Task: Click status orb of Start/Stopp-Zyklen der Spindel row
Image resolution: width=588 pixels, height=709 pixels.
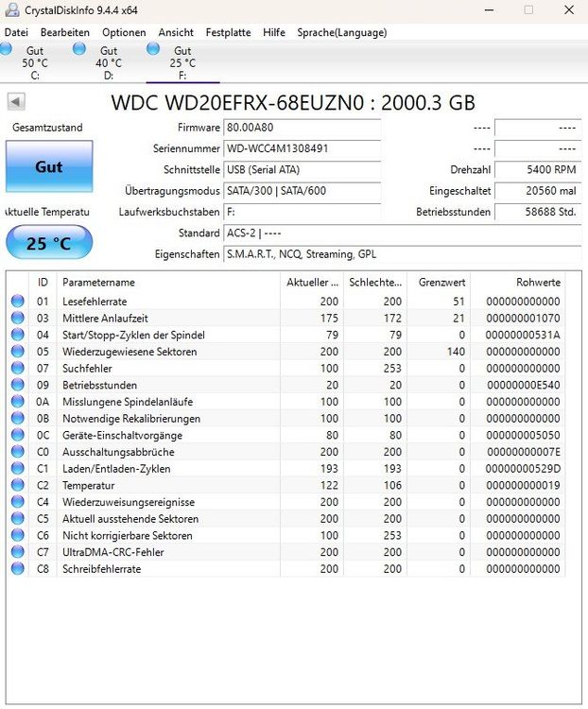Action: tap(18, 335)
